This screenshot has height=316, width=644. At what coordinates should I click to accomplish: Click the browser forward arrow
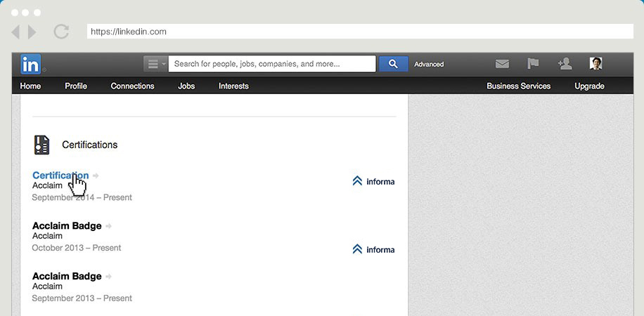[32, 32]
